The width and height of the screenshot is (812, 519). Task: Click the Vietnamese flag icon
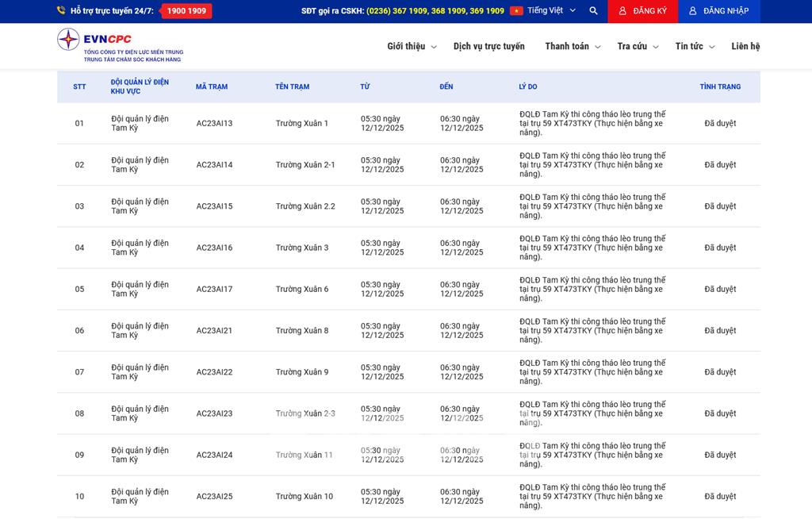(x=516, y=11)
